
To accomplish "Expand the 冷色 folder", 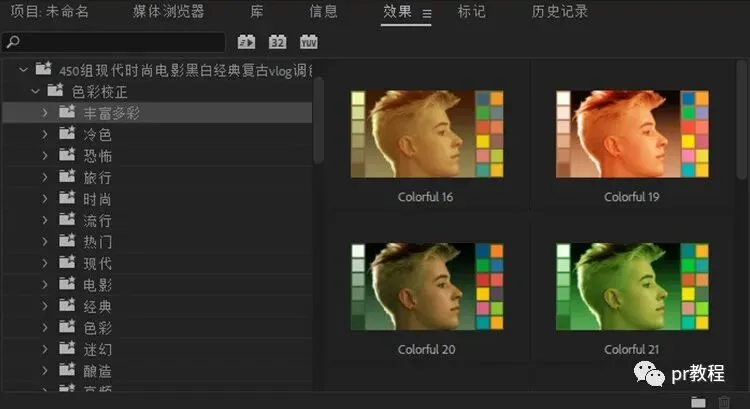I will (x=44, y=134).
